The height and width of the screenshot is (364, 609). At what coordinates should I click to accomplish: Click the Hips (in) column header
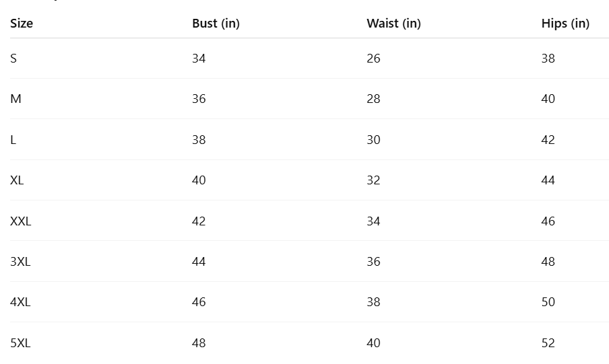pyautogui.click(x=565, y=24)
